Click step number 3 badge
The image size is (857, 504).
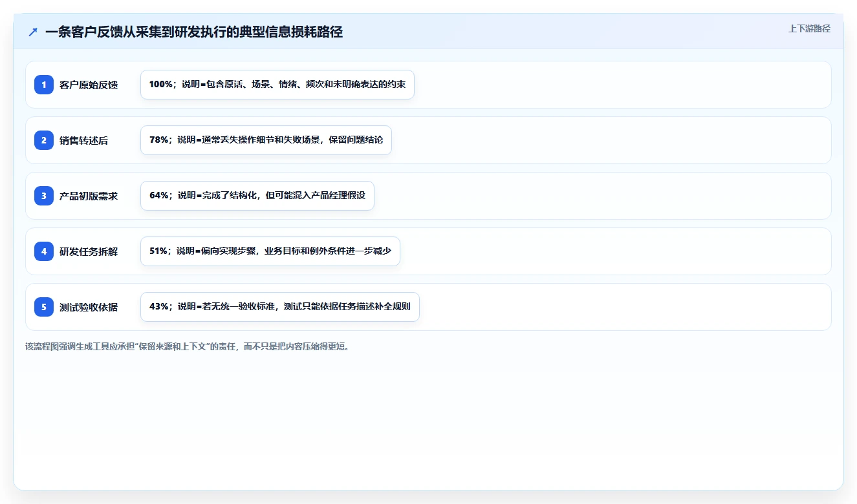tap(44, 196)
